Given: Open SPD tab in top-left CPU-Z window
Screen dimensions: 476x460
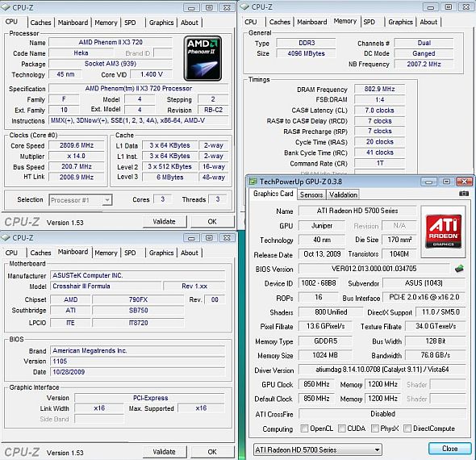Looking at the screenshot, I should (x=130, y=23).
